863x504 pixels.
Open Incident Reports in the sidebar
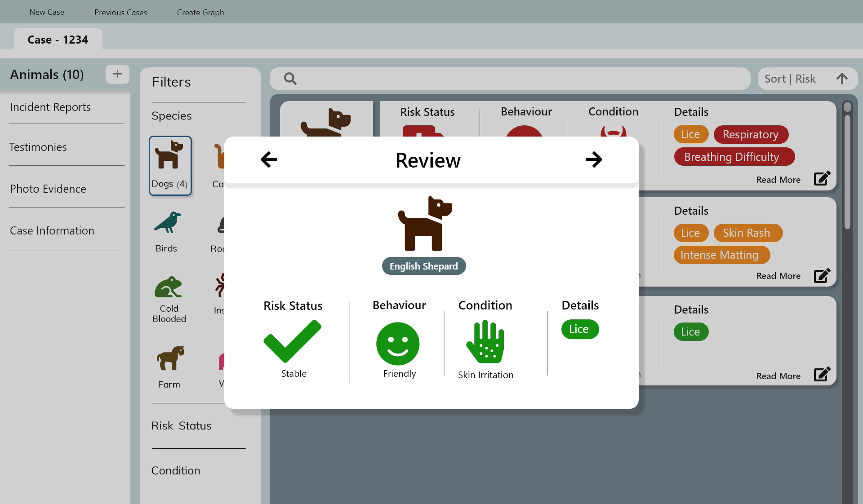tap(50, 107)
